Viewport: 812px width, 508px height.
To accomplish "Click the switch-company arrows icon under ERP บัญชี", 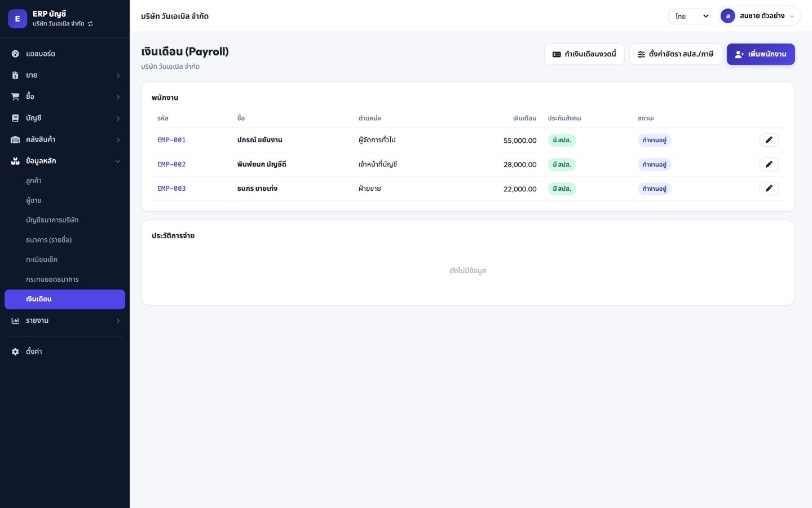I will pyautogui.click(x=90, y=24).
